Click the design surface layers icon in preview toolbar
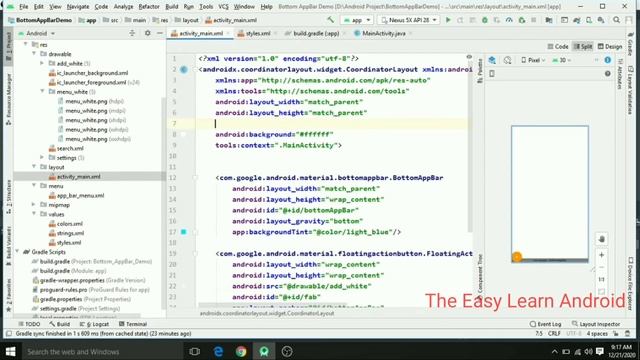The image size is (640, 360). pyautogui.click(x=492, y=60)
